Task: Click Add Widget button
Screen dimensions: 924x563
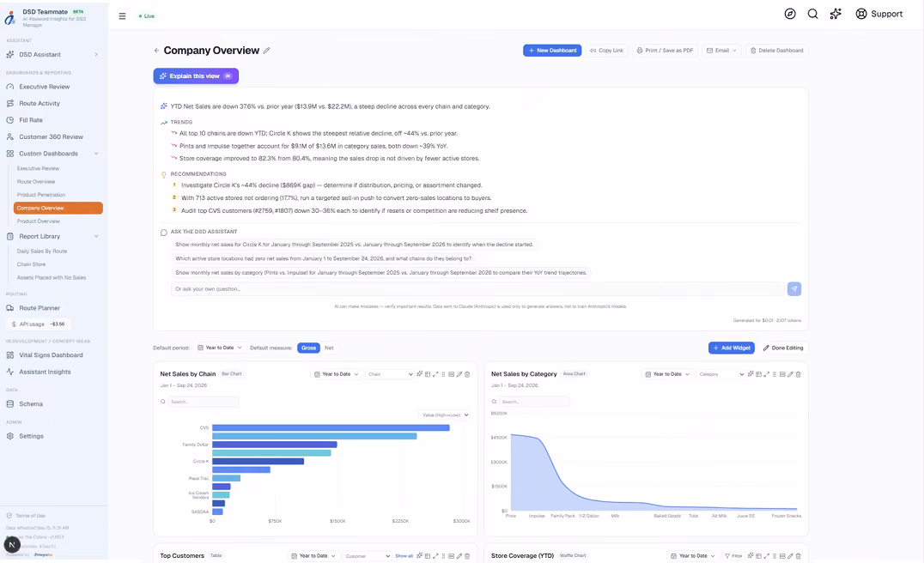Action: point(732,348)
